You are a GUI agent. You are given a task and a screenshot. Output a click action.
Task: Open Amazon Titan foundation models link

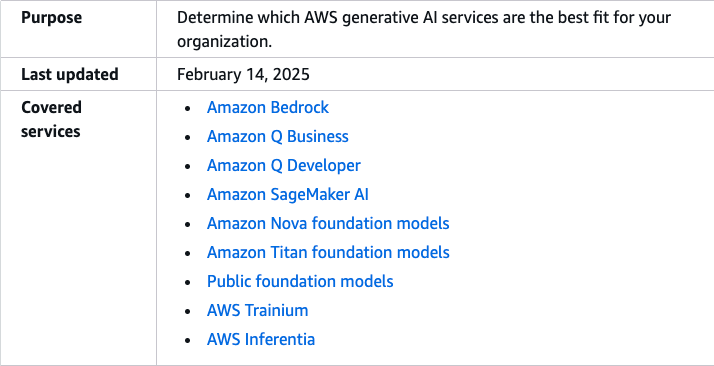point(328,252)
